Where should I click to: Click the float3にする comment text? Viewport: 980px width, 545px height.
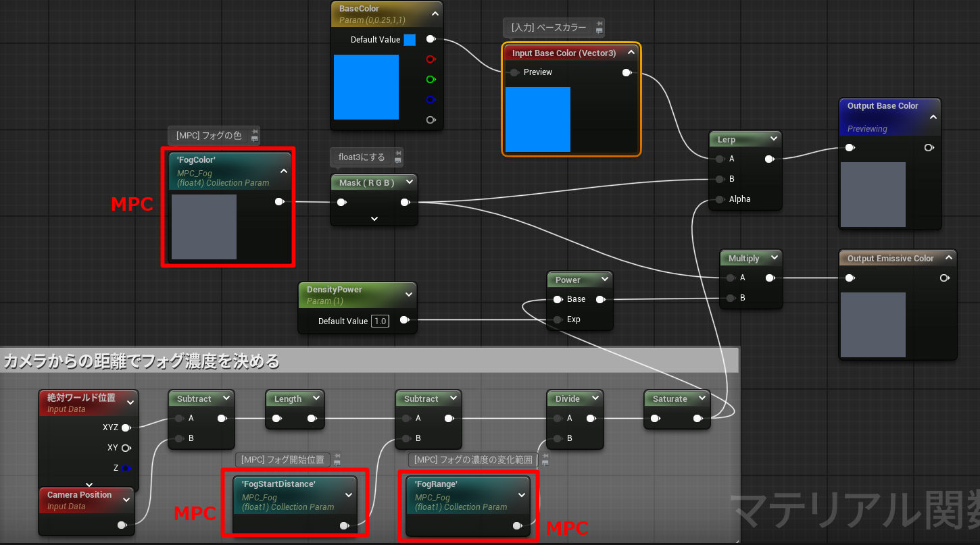[362, 157]
